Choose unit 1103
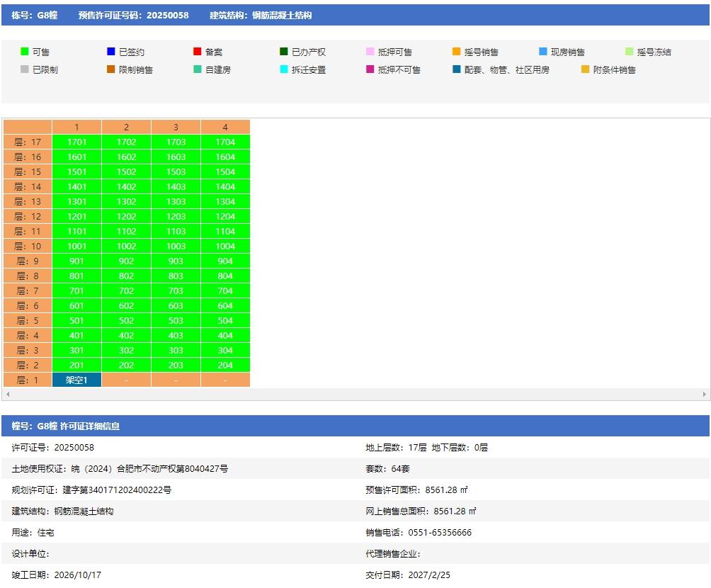 click(x=176, y=232)
